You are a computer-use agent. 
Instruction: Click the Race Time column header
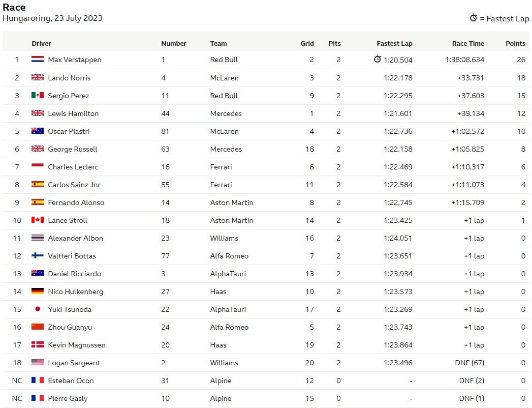[468, 43]
